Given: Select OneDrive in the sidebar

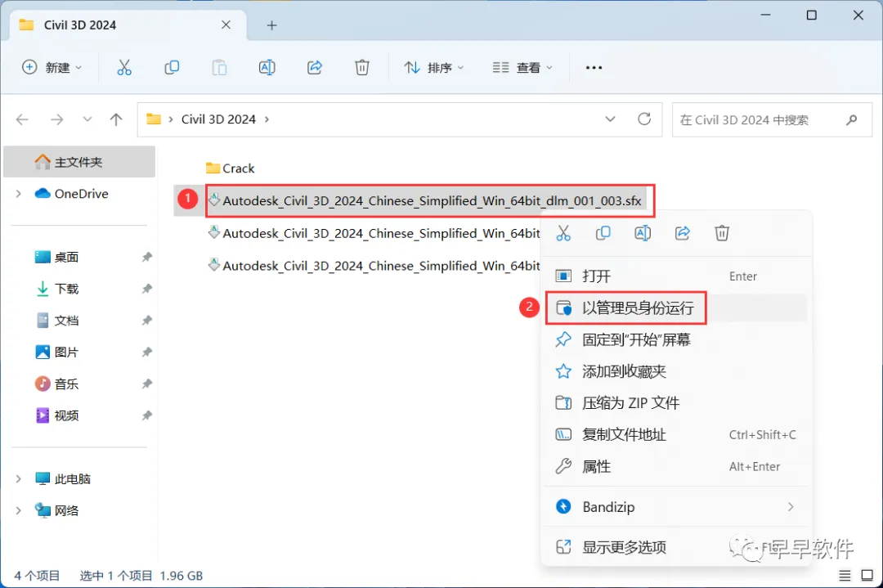Looking at the screenshot, I should [79, 194].
